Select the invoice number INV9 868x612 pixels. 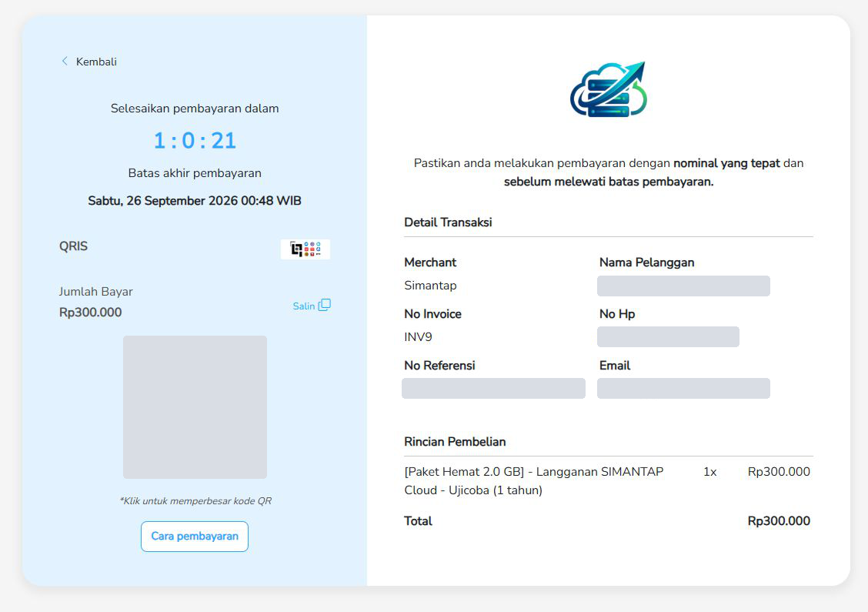[x=418, y=336]
